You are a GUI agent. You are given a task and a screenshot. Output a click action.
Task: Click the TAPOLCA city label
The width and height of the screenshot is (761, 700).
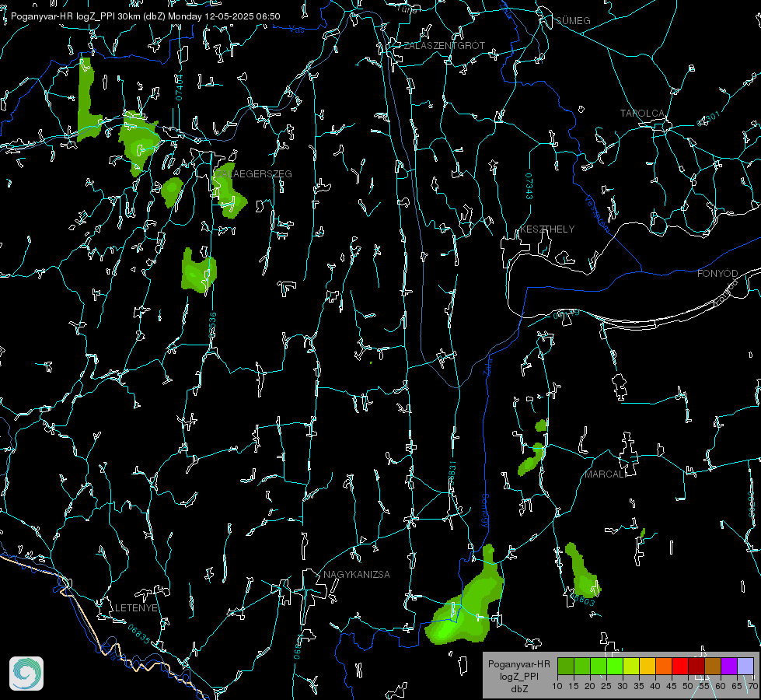[642, 114]
